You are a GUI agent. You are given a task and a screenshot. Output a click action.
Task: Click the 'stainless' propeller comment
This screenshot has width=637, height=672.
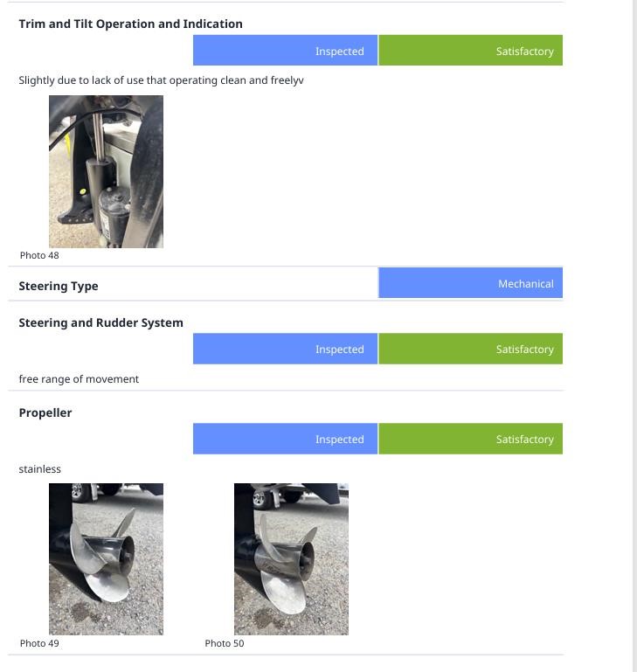tap(40, 469)
